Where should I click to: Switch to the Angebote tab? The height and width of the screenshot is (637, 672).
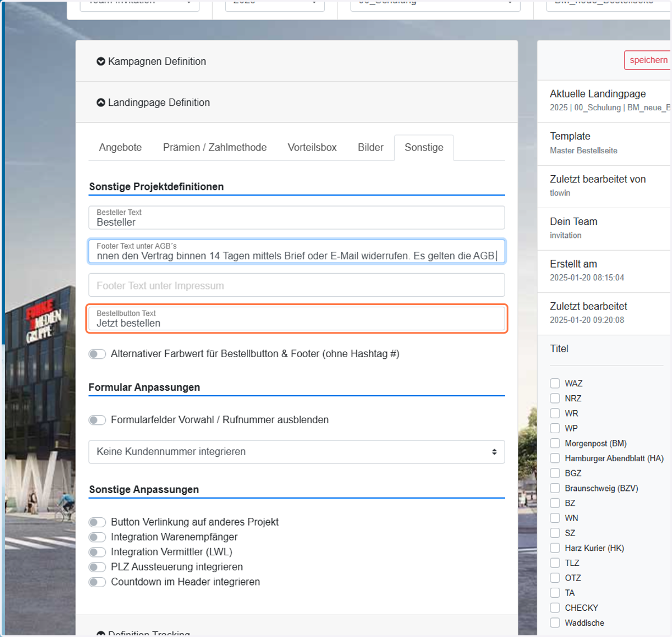tap(120, 148)
